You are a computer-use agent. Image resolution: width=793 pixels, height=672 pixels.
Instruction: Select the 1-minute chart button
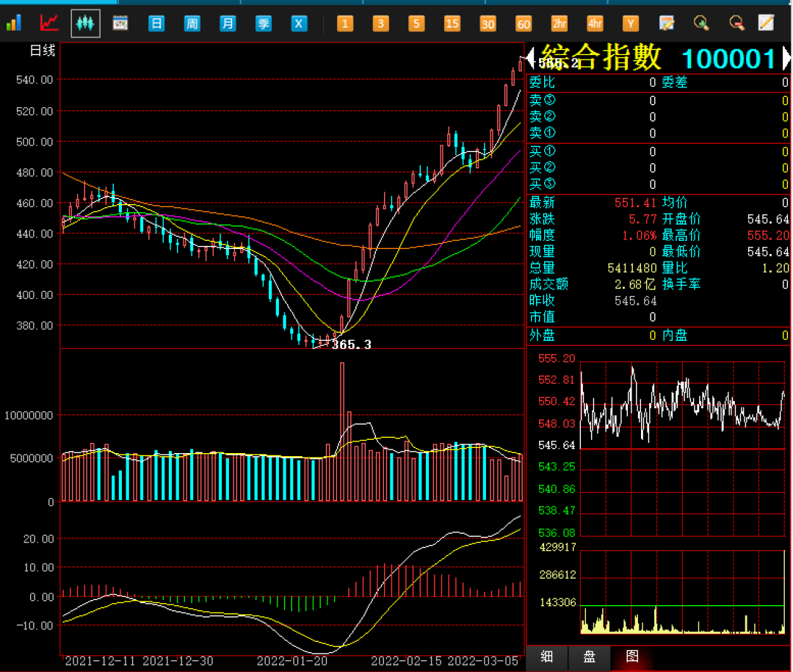point(345,24)
